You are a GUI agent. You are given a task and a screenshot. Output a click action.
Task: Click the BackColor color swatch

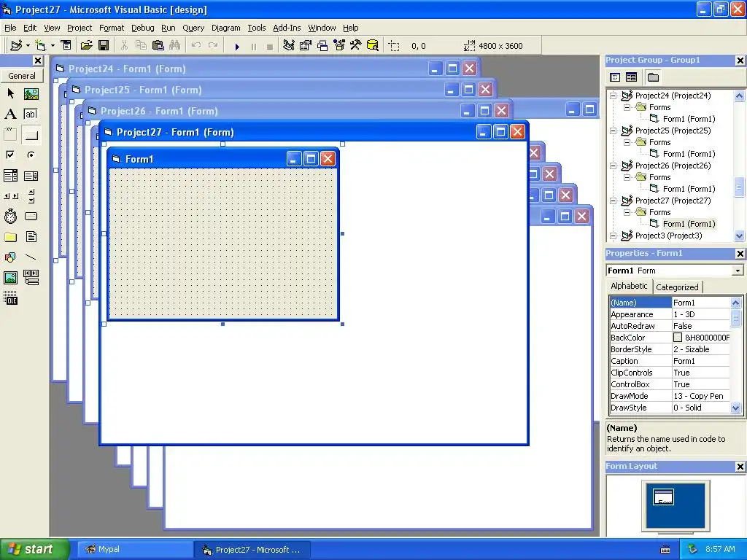[678, 338]
